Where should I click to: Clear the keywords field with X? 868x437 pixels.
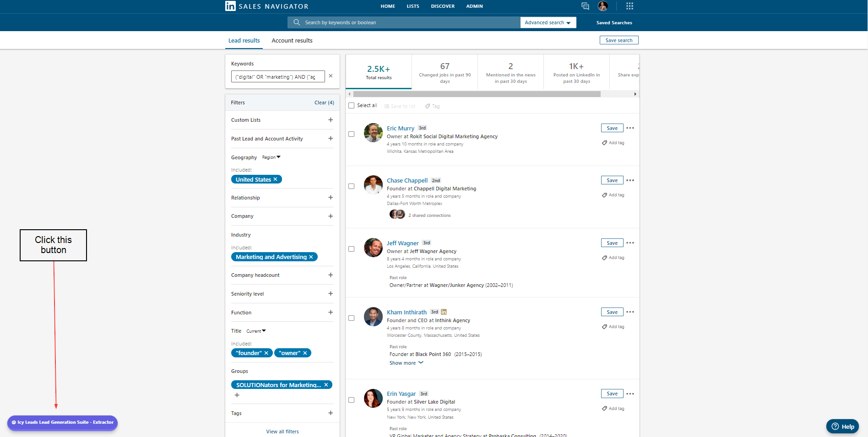point(331,76)
